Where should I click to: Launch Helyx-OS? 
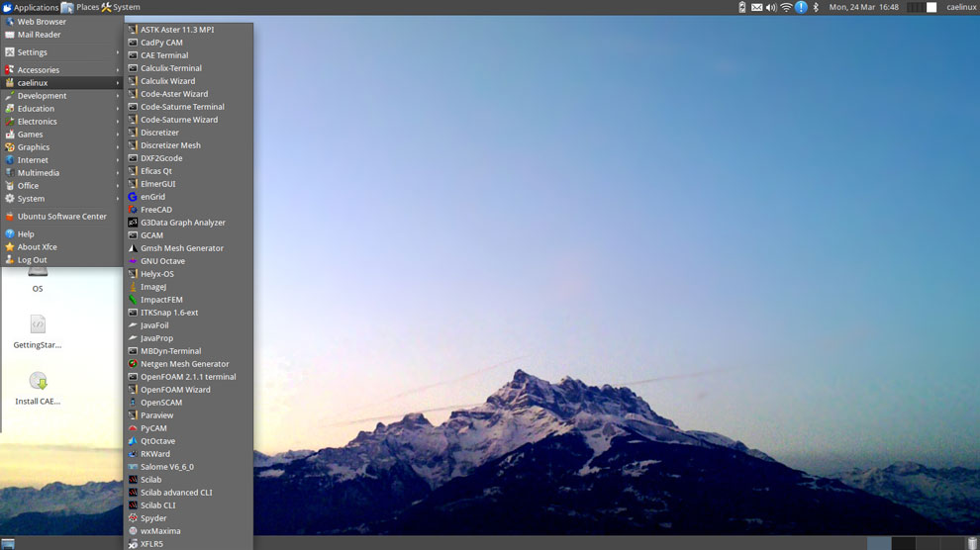click(189, 274)
